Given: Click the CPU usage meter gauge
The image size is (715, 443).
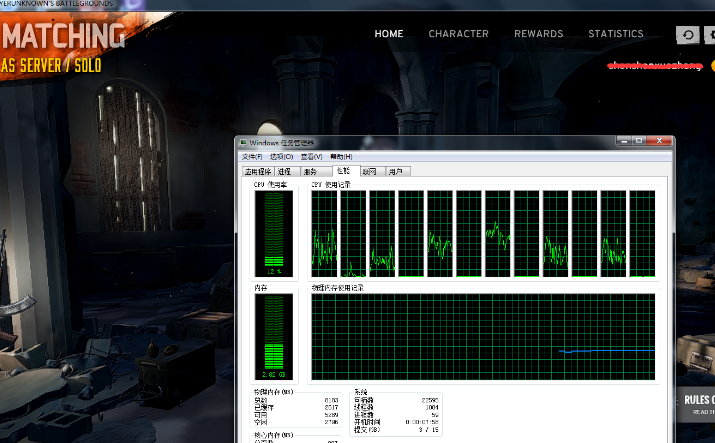Looking at the screenshot, I should pyautogui.click(x=274, y=233).
